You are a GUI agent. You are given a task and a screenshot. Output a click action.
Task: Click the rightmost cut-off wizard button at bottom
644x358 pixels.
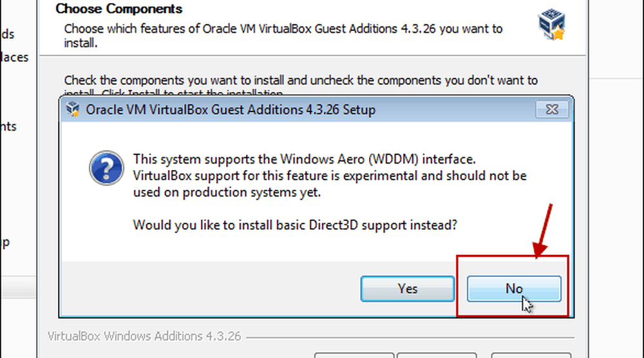click(x=531, y=355)
